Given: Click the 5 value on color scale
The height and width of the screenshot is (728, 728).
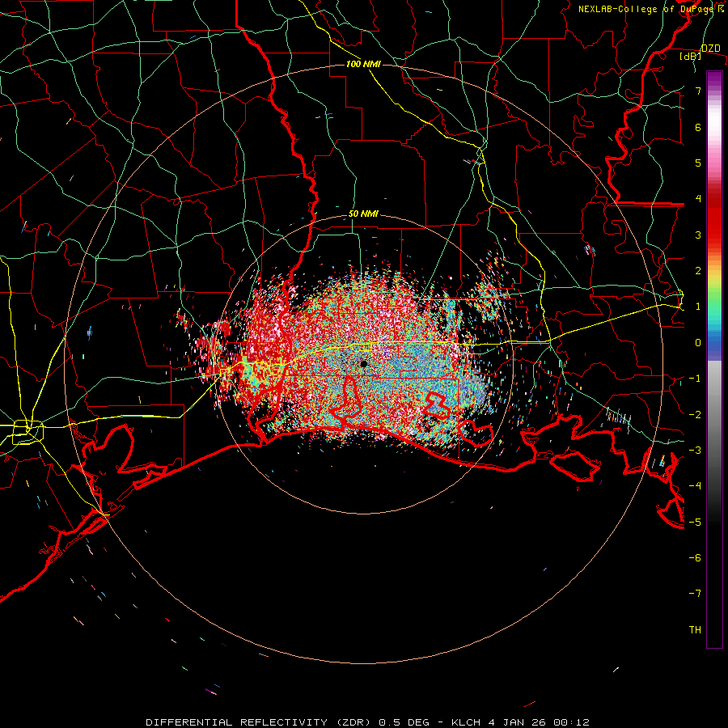Looking at the screenshot, I should pyautogui.click(x=698, y=163).
